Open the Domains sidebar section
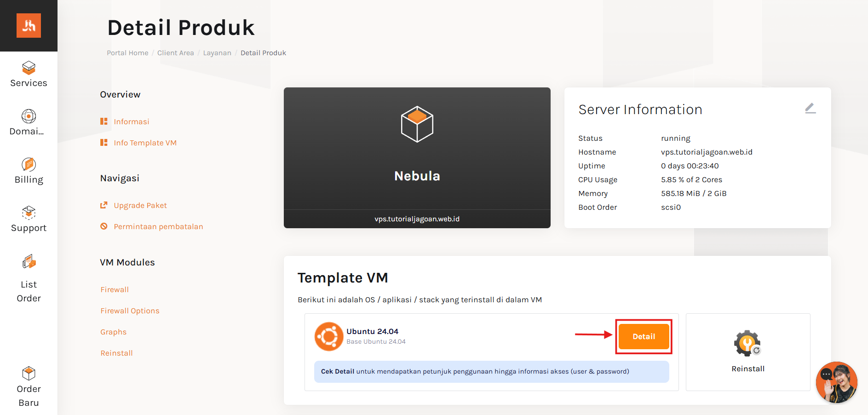Viewport: 868px width, 415px height. pyautogui.click(x=29, y=122)
